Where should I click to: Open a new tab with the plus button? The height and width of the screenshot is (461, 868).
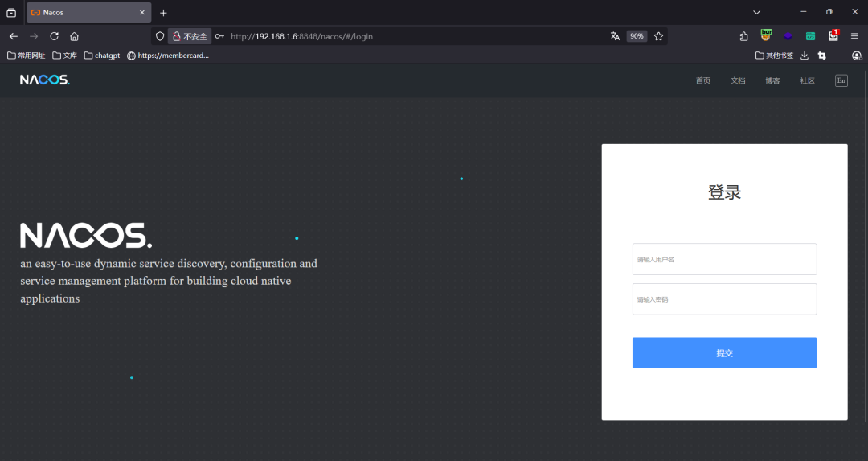[x=163, y=13]
